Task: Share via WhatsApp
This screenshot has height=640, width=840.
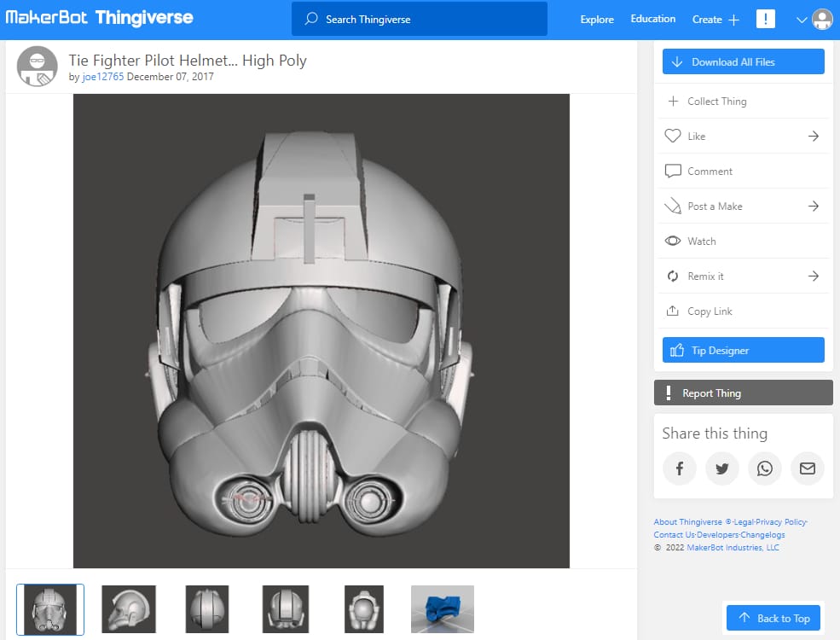Action: point(764,468)
